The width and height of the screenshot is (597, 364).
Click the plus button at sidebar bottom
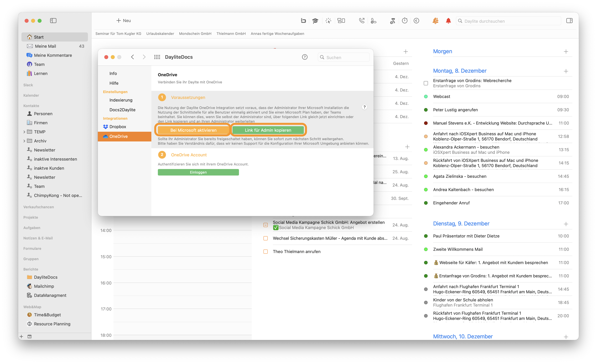(21, 336)
